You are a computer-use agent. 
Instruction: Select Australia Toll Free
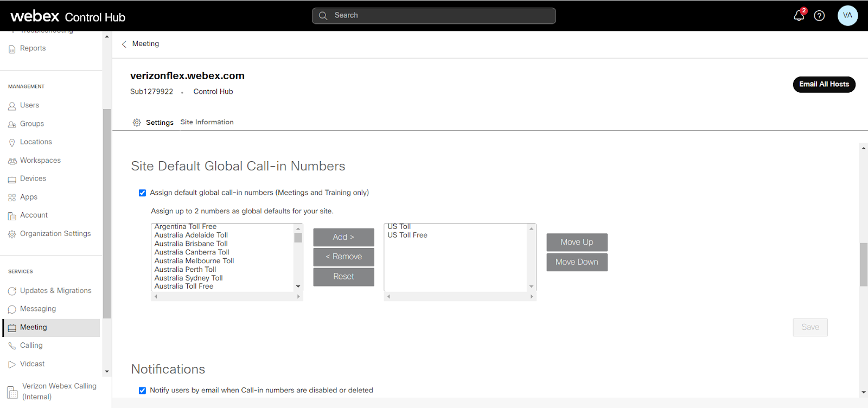(184, 286)
